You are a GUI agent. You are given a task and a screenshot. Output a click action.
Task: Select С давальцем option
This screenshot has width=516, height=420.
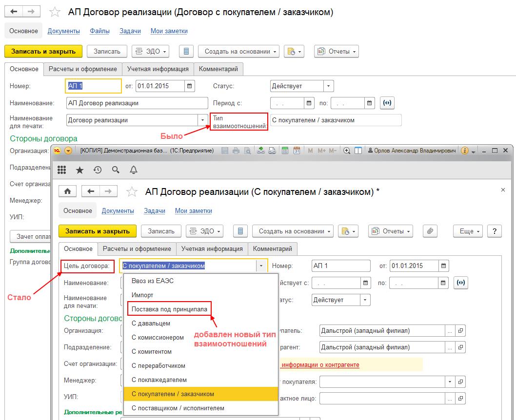pyautogui.click(x=201, y=323)
